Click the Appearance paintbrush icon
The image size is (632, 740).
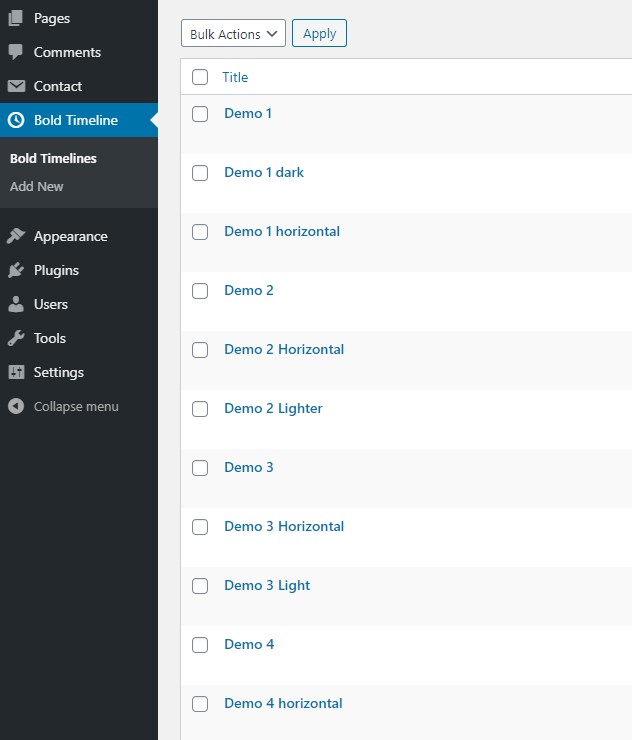(x=16, y=236)
